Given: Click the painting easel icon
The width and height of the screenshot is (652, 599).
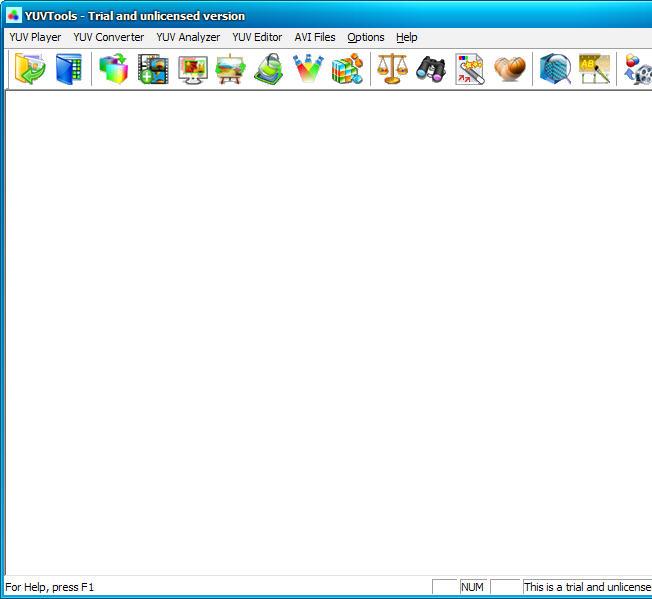Looking at the screenshot, I should tap(230, 69).
